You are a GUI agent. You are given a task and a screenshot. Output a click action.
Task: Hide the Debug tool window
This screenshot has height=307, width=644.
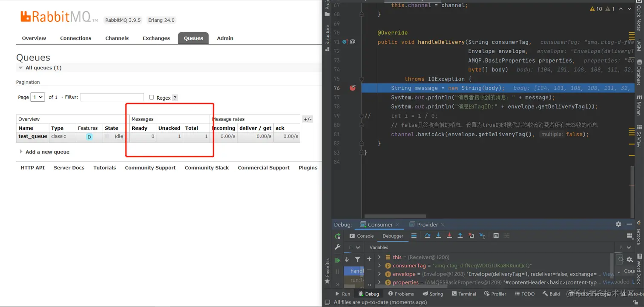click(630, 224)
